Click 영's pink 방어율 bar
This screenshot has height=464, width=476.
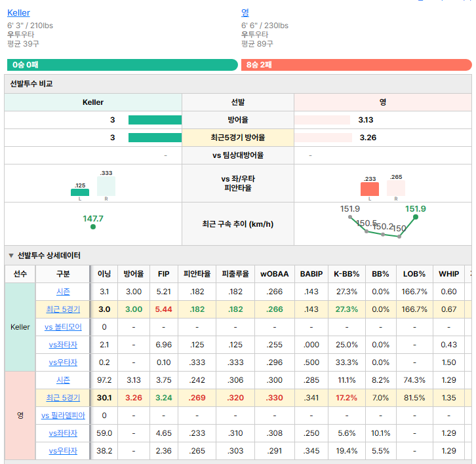pyautogui.click(x=322, y=120)
